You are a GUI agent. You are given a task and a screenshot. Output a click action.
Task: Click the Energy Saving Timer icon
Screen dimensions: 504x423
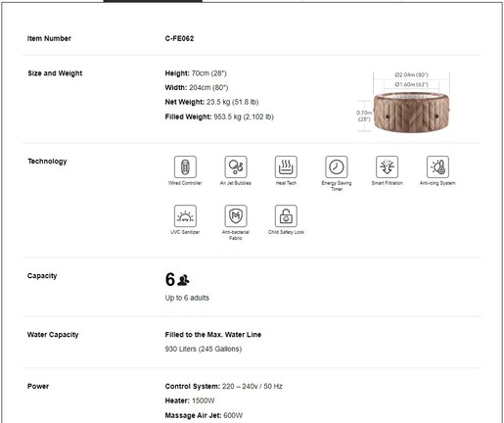pyautogui.click(x=337, y=166)
